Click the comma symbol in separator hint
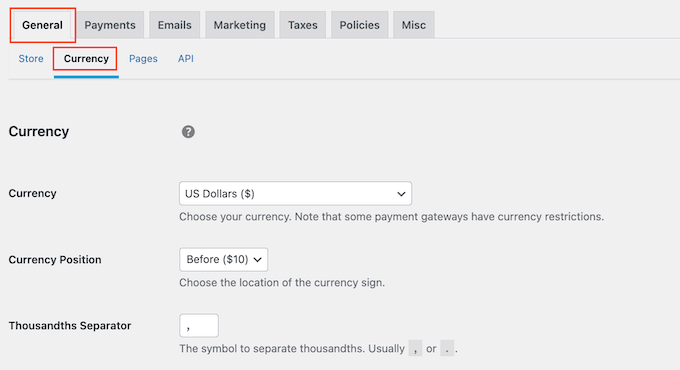The height and width of the screenshot is (370, 680). pyautogui.click(x=415, y=348)
